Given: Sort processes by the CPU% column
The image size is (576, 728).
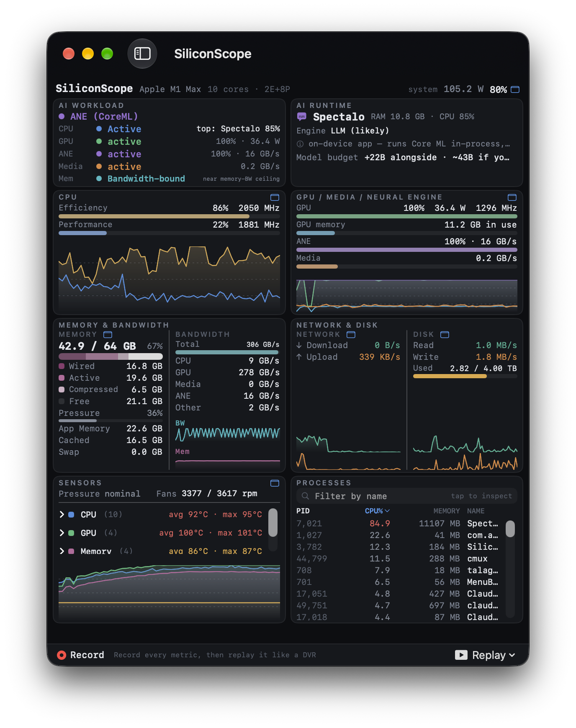Looking at the screenshot, I should 377,511.
